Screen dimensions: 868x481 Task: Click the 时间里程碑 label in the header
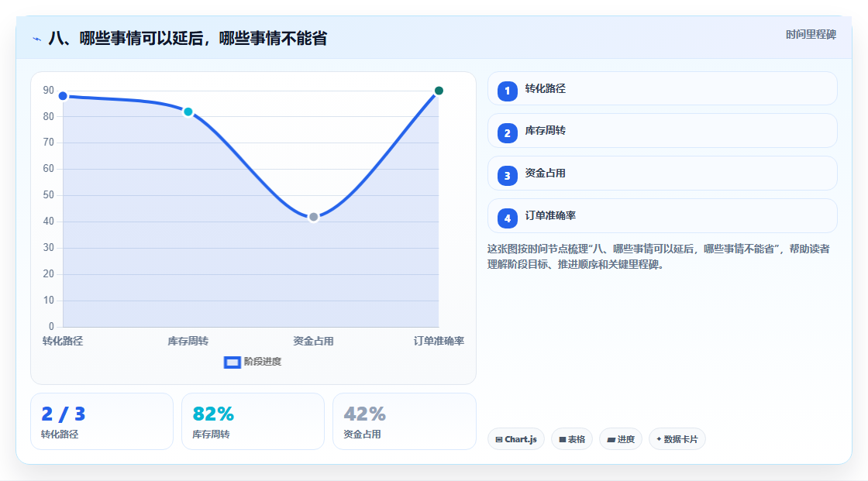tap(811, 34)
